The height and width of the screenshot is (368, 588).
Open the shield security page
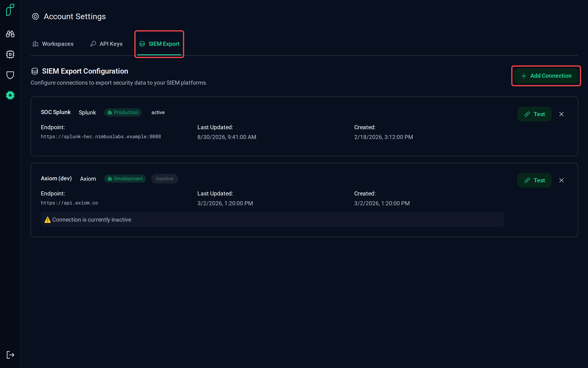coord(10,75)
